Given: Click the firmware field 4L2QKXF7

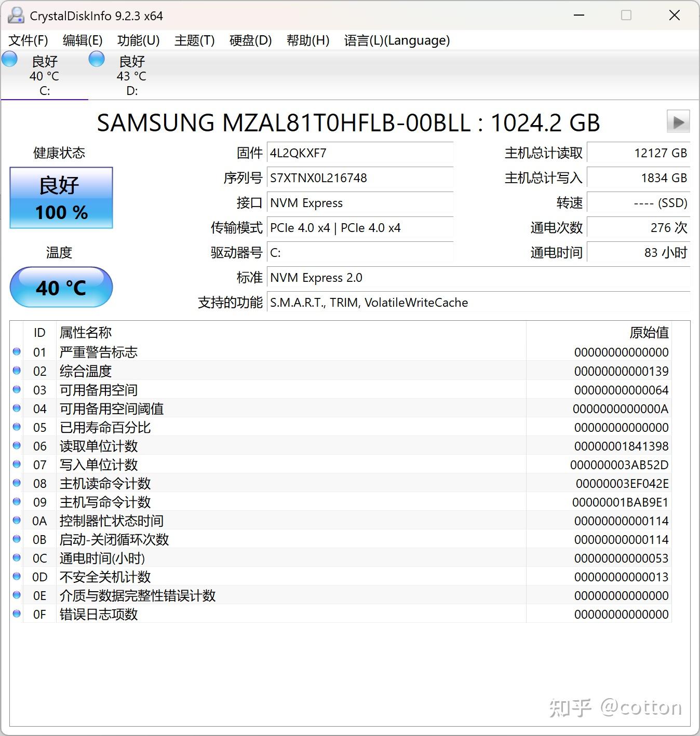Looking at the screenshot, I should pos(360,153).
